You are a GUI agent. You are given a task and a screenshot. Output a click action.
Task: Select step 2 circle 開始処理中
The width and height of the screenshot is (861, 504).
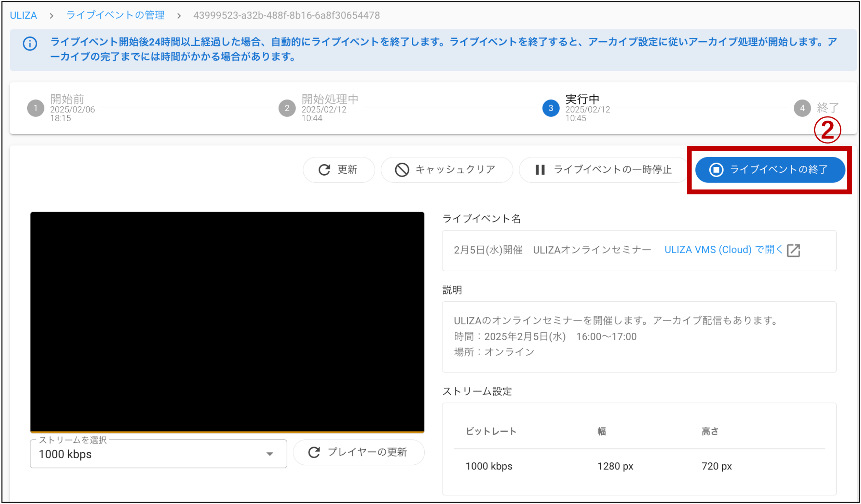click(x=287, y=108)
